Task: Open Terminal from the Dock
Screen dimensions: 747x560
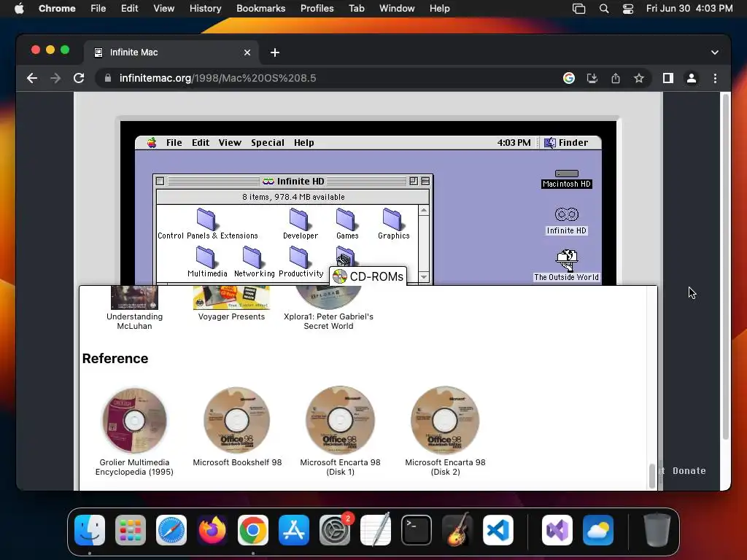Action: pos(417,529)
